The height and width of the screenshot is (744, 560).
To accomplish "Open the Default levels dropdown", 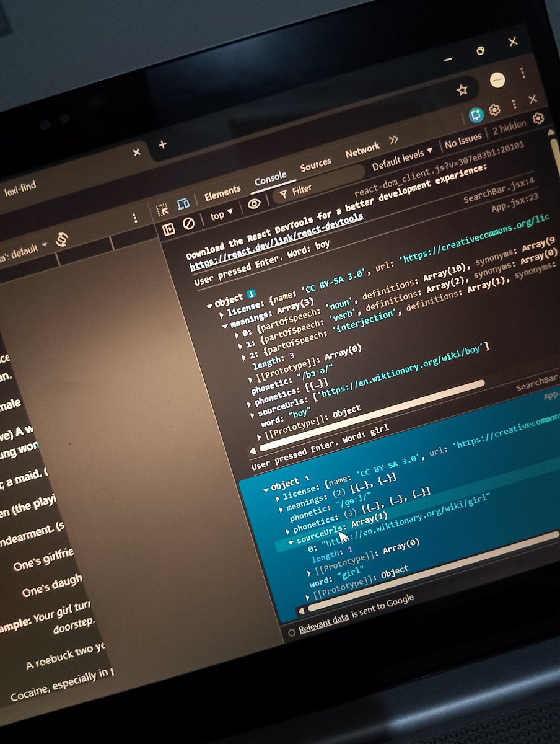I will click(x=402, y=160).
